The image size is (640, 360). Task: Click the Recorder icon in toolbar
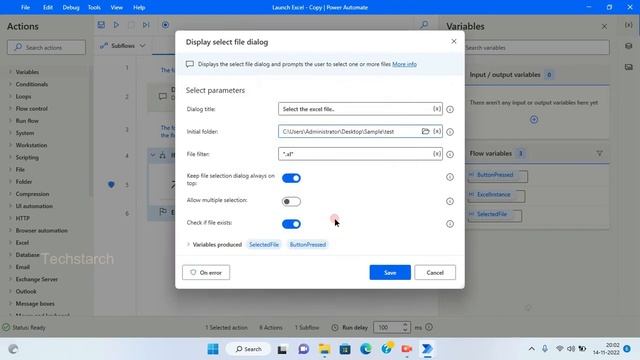pos(165,25)
